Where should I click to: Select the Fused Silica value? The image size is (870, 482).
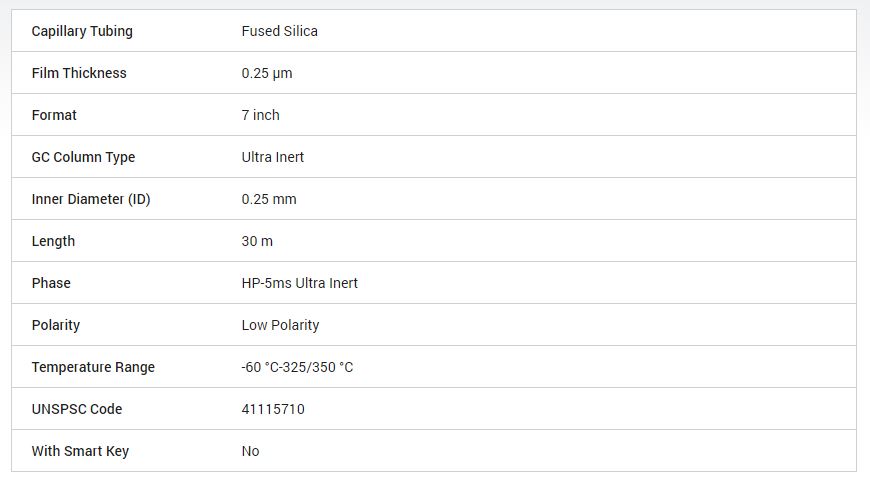click(279, 31)
